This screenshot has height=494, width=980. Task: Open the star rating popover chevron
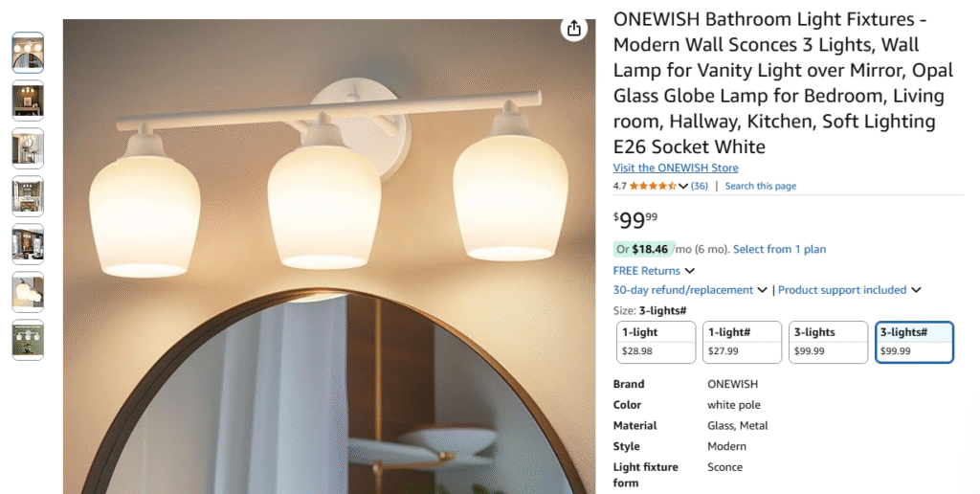point(683,186)
